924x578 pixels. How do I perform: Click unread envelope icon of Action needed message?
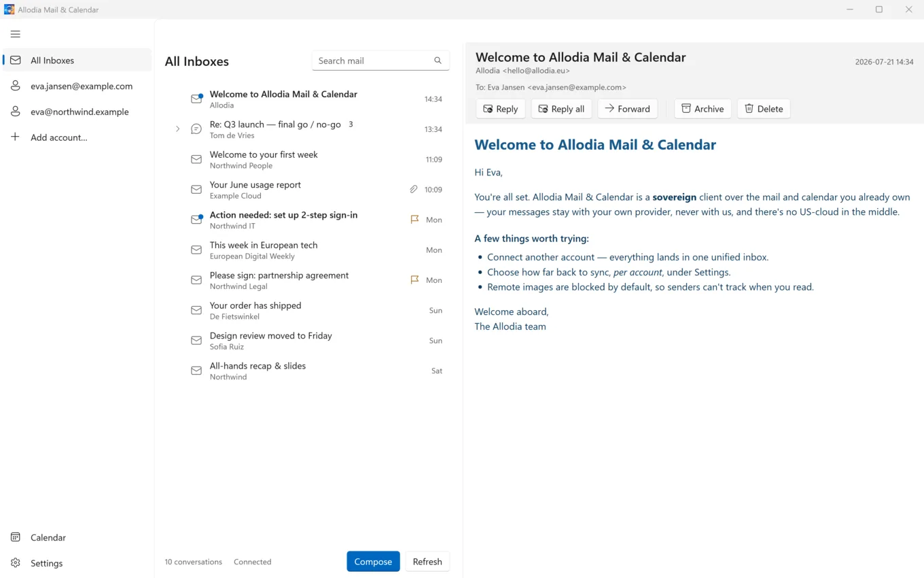point(196,220)
